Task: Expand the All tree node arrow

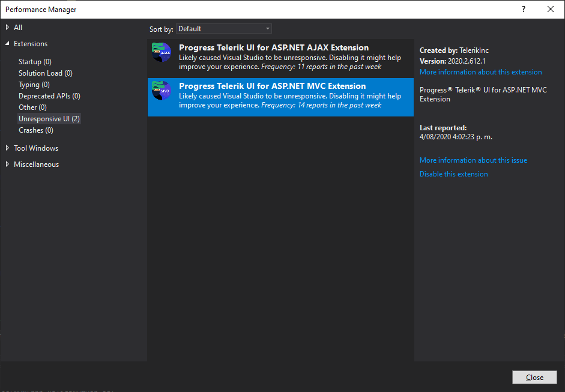Action: coord(7,28)
